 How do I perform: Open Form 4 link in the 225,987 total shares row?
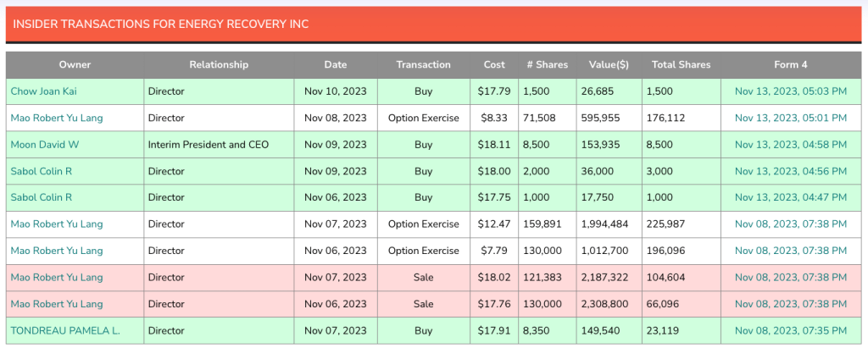click(x=791, y=224)
